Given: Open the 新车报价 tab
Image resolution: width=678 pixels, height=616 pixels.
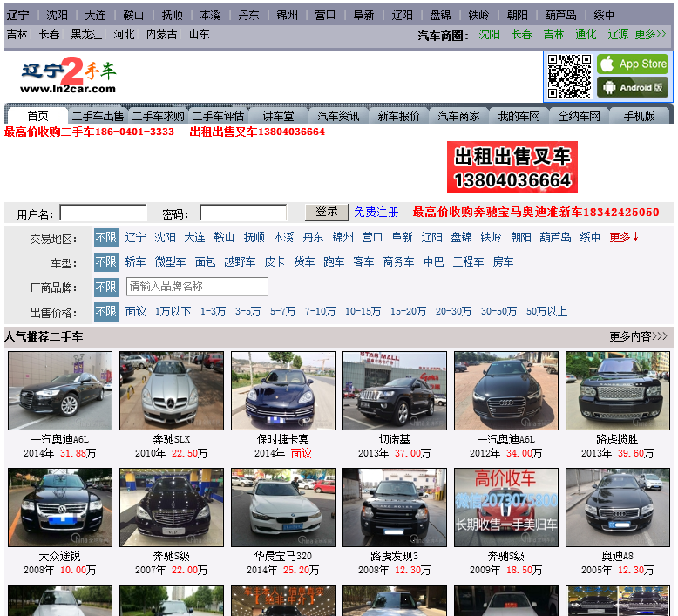Looking at the screenshot, I should pos(398,116).
